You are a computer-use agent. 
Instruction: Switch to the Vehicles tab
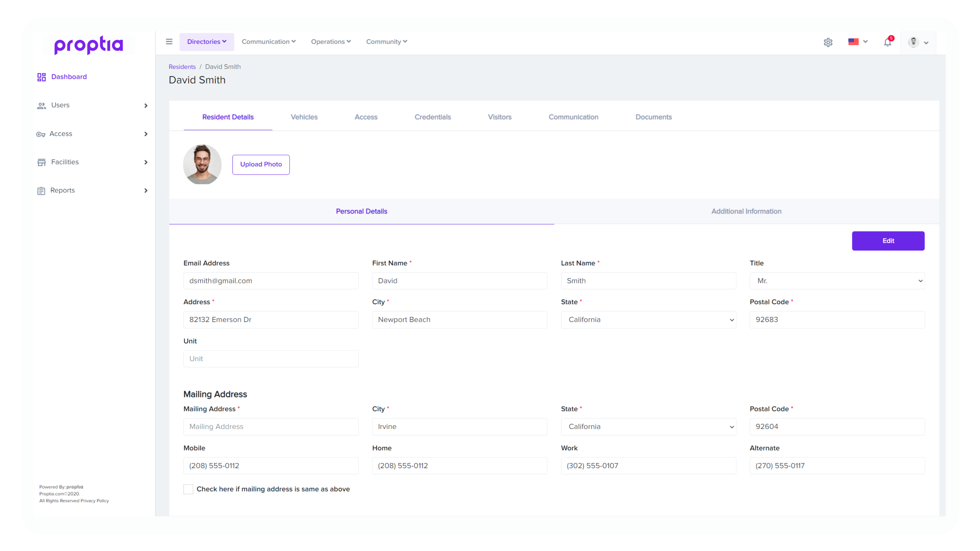(303, 116)
